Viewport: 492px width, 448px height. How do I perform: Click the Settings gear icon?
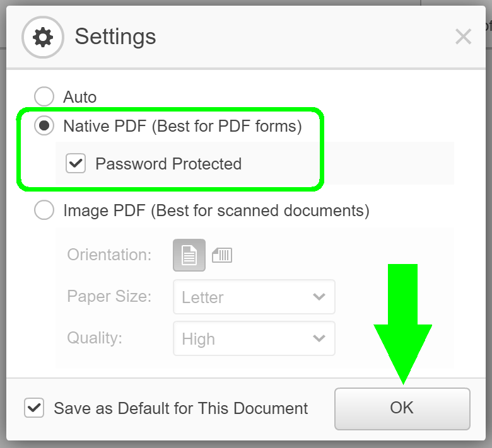[x=43, y=37]
